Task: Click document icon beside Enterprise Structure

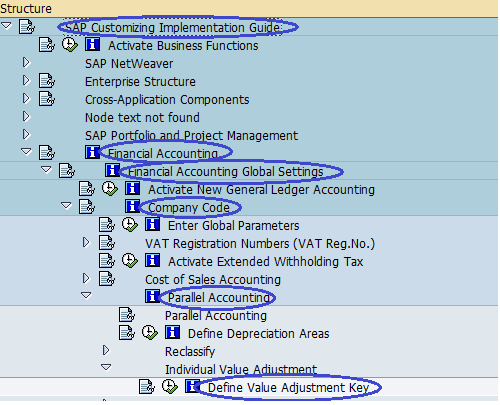Action: (x=47, y=81)
